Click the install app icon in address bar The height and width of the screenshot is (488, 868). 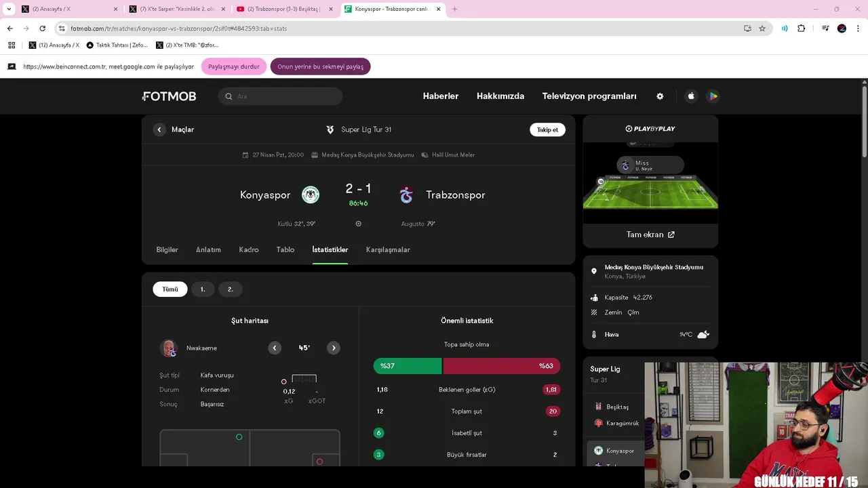click(x=747, y=28)
